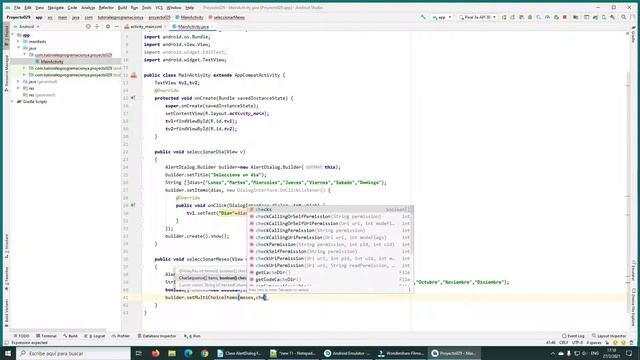Screen dimensions: 640x360
Task: Switch to the activity_main.xml tab
Action: [144, 27]
